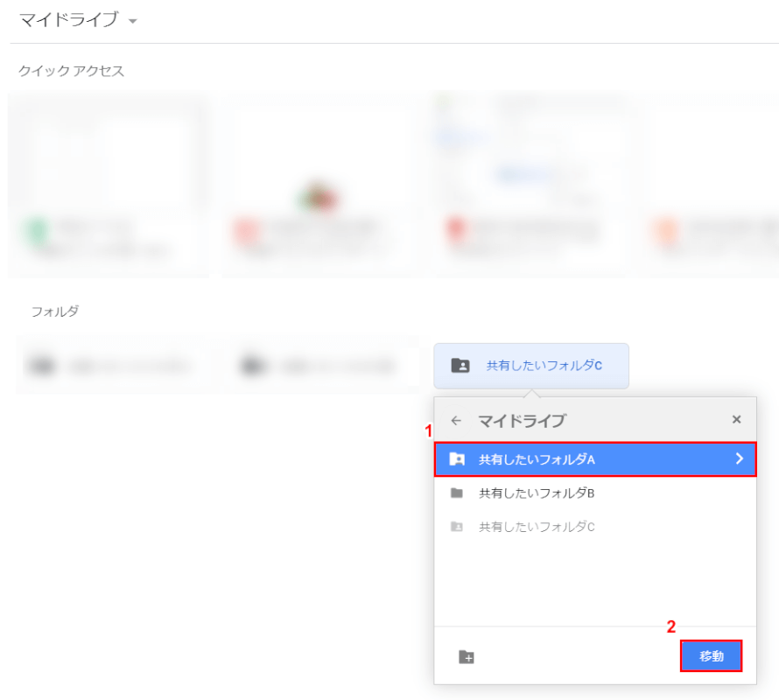The width and height of the screenshot is (779, 700).
Task: Open the first Quick Access file thumbnail
Action: (x=109, y=185)
